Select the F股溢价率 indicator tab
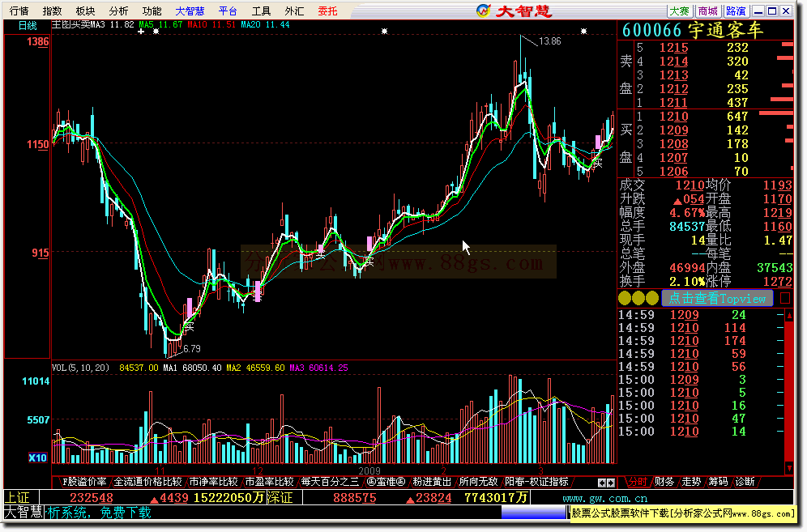 pos(84,482)
